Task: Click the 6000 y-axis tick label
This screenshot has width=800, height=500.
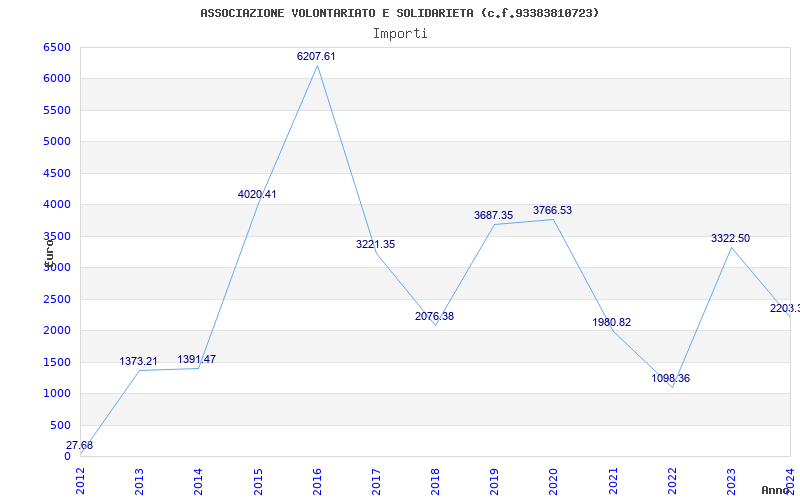Action: 57,79
